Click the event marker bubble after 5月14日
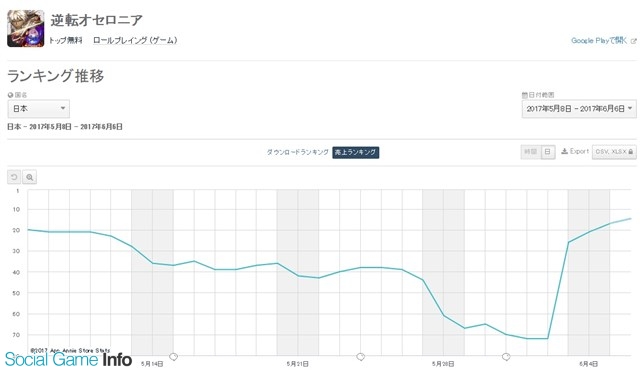Viewport: 640px width, 372px height. 173,357
